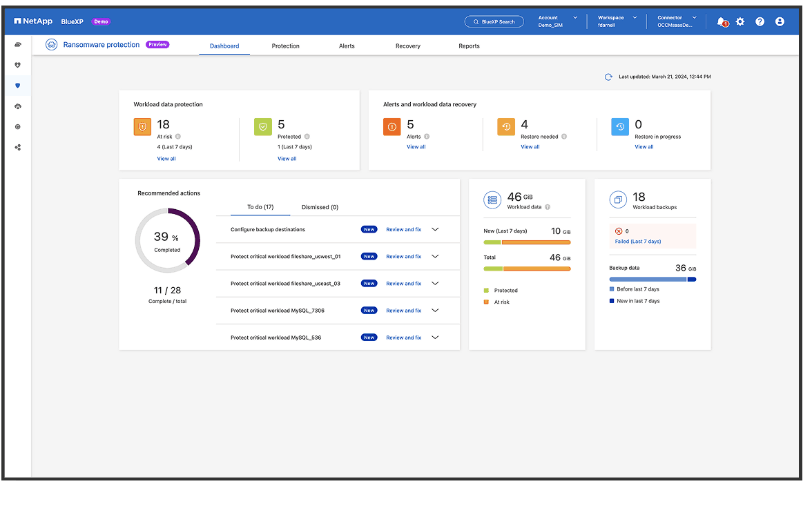Viewport: 812px width, 506px height.
Task: Click the Preview badge
Action: pyautogui.click(x=158, y=45)
